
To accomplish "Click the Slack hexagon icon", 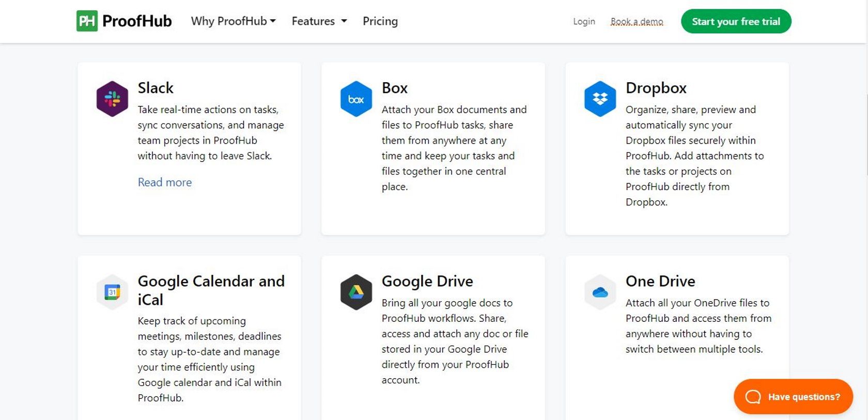I will tap(112, 99).
